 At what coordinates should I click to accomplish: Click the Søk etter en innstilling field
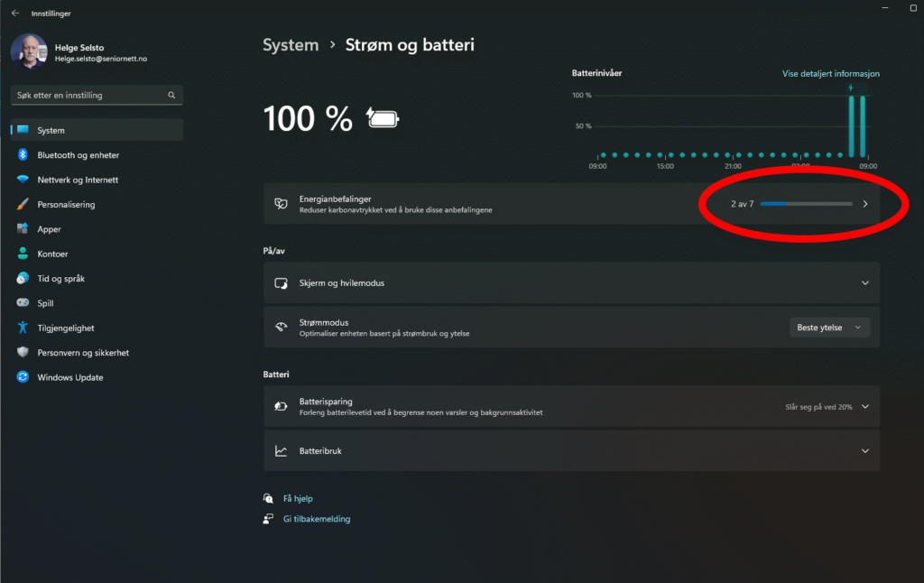pos(88,95)
